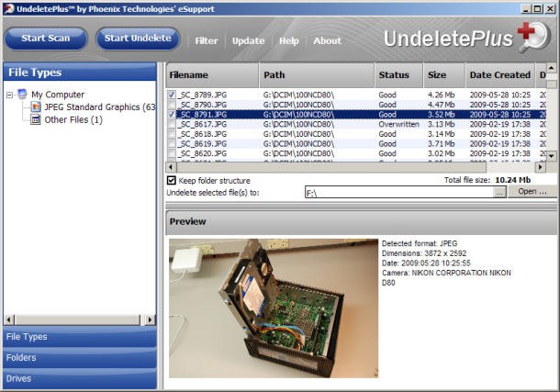Open the Help menu
560x392 pixels.
tap(289, 41)
